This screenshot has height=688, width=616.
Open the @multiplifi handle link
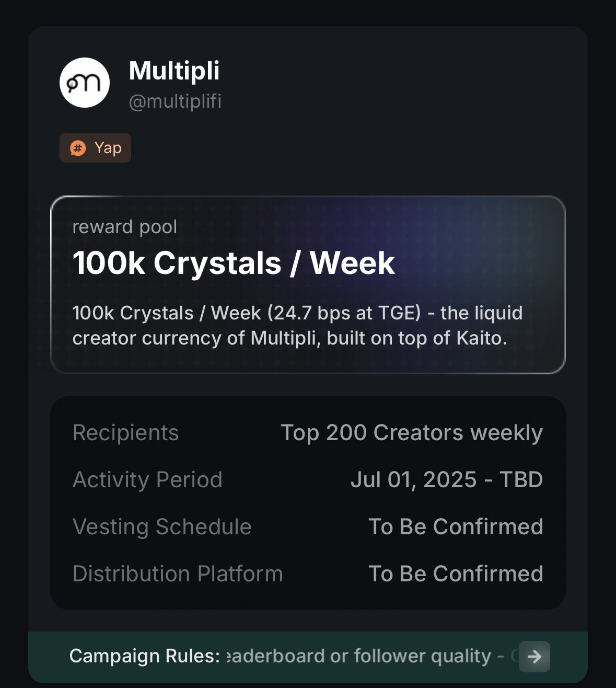tap(175, 101)
